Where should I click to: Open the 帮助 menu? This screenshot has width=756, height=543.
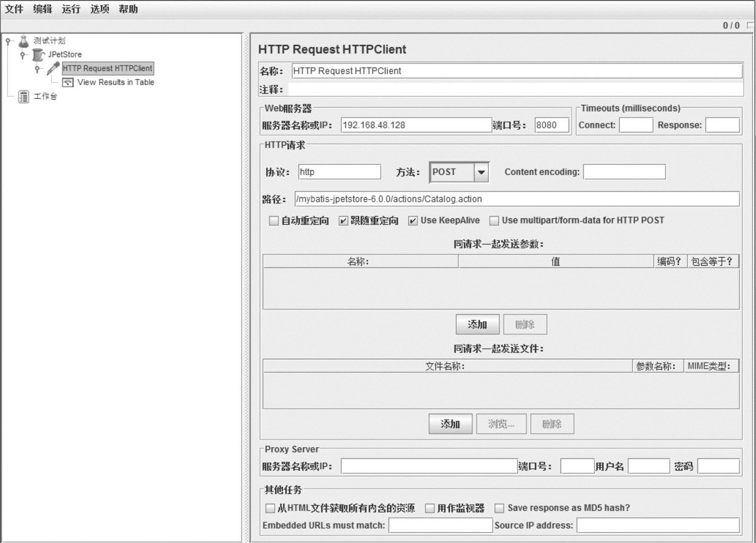tap(128, 9)
